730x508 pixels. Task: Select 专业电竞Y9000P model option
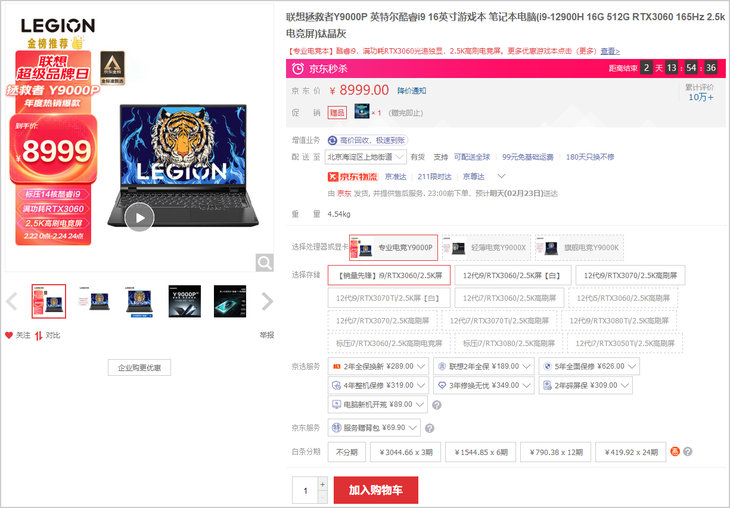tap(393, 248)
